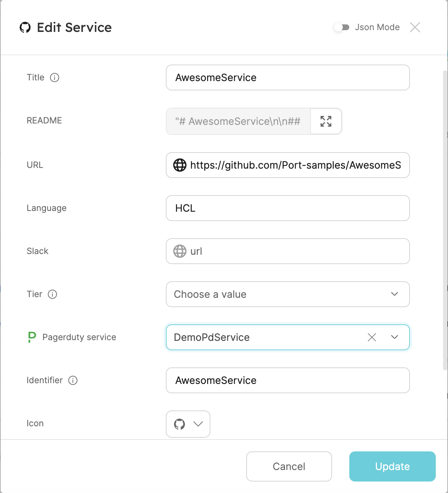
Task: Click the globe icon in Slack field
Action: point(180,251)
